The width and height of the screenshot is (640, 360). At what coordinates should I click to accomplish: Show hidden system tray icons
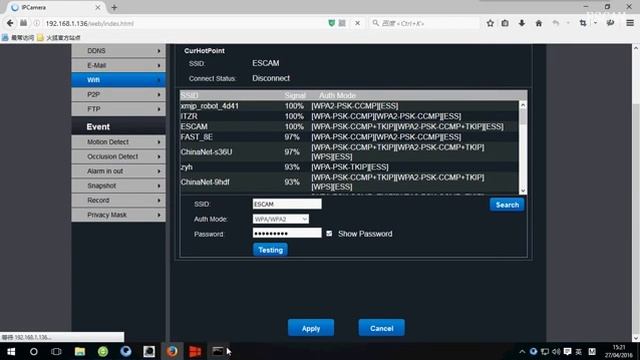[522, 351]
